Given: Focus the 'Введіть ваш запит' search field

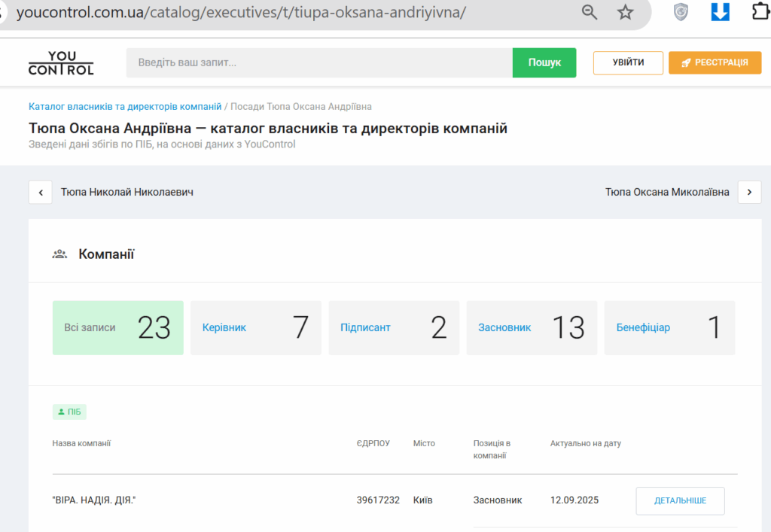Looking at the screenshot, I should click(319, 62).
